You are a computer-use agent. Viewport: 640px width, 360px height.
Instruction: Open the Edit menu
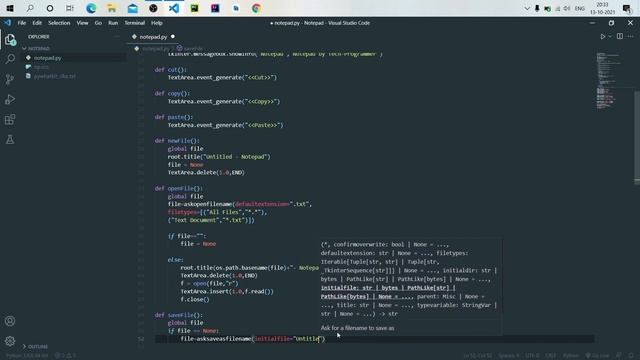pyautogui.click(x=37, y=23)
